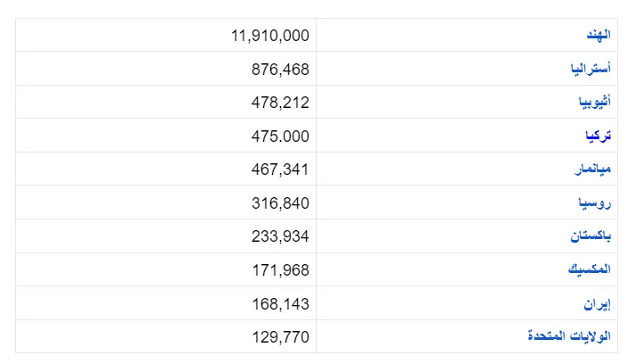
Task: Open the روسيا country link
Action: click(x=595, y=203)
